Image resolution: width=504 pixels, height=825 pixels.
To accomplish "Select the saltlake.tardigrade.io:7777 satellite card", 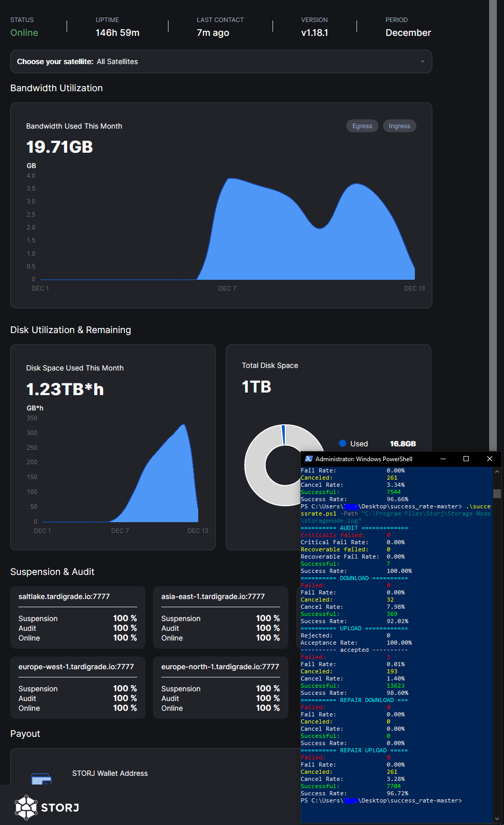I will point(78,617).
